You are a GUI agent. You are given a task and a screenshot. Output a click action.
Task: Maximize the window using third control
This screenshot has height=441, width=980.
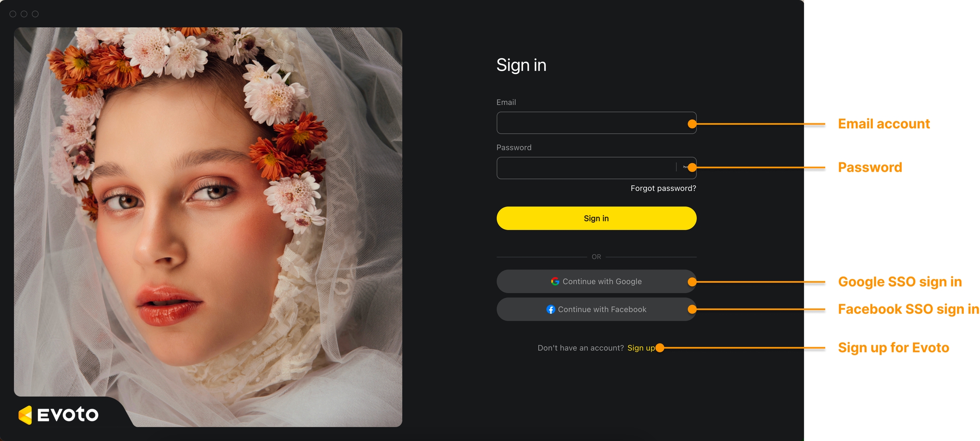click(x=35, y=14)
